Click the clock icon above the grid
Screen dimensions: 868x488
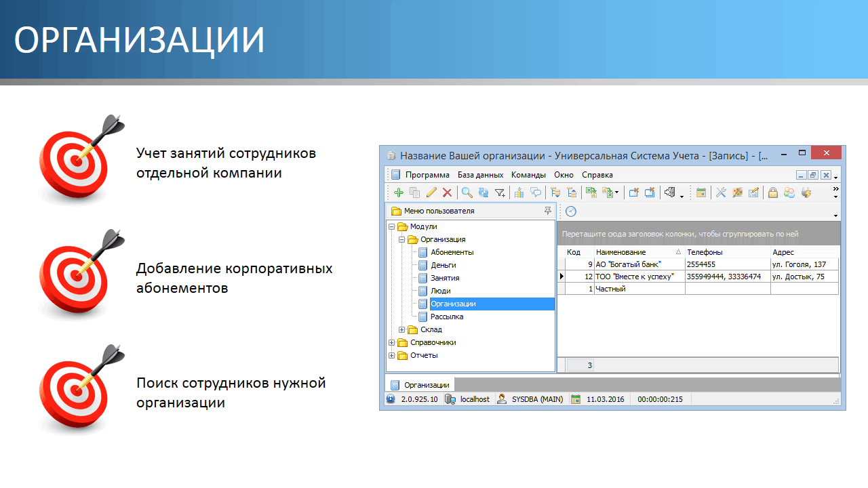(571, 211)
